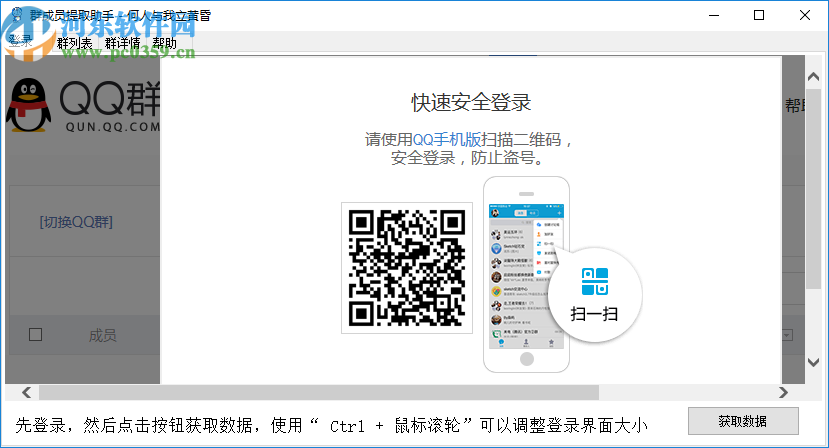Click the horizontal scrollbar thumb

319,392
